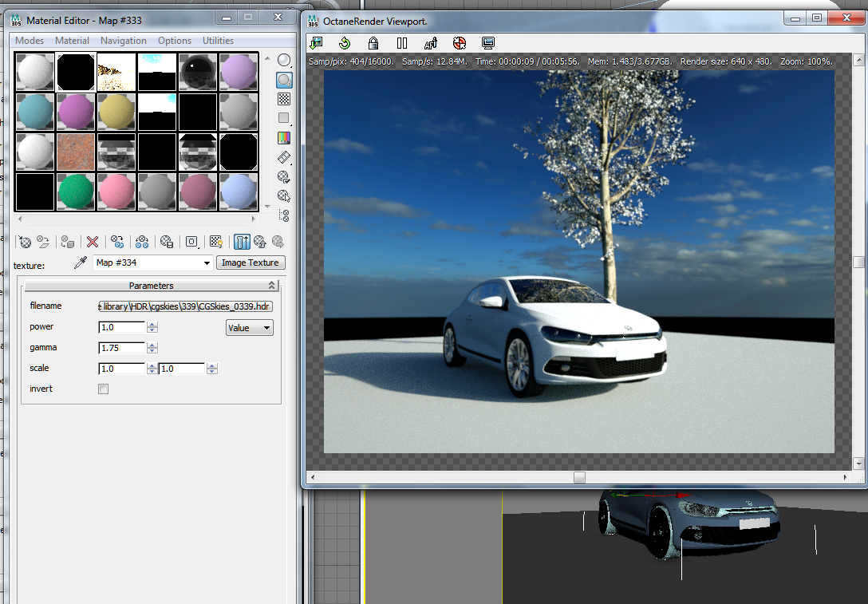Viewport: 868px width, 604px height.
Task: Open the Modes menu
Action: 30,41
